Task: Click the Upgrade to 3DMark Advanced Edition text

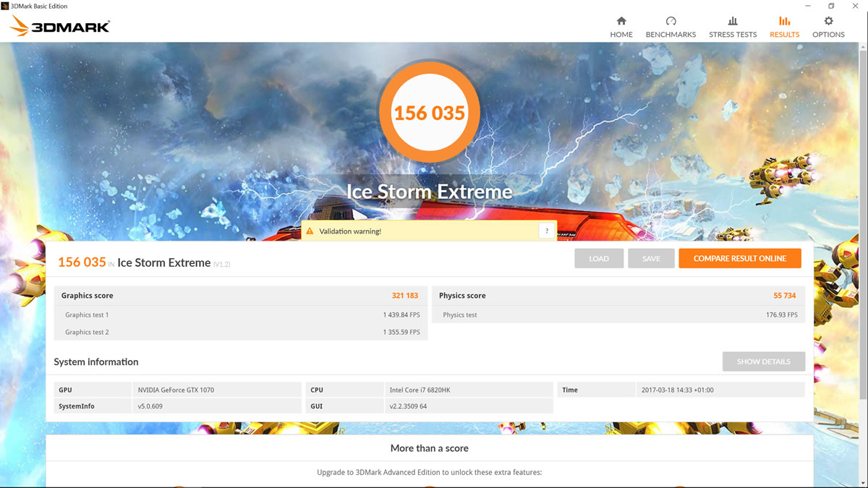Action: click(430, 473)
